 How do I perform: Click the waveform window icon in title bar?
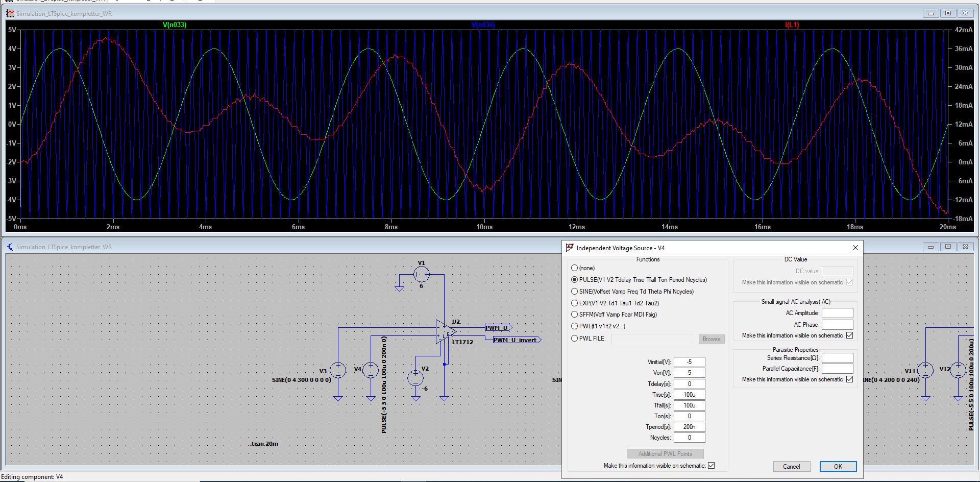click(x=10, y=13)
